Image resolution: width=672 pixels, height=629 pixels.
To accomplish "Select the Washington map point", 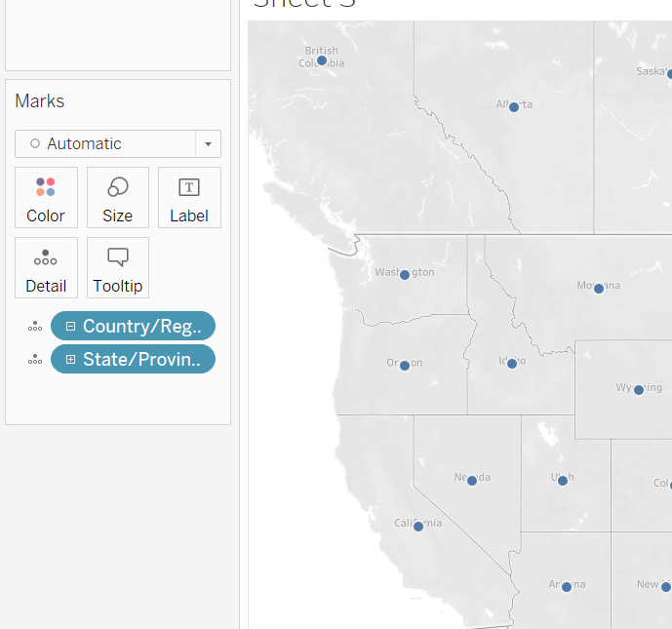I will [405, 275].
